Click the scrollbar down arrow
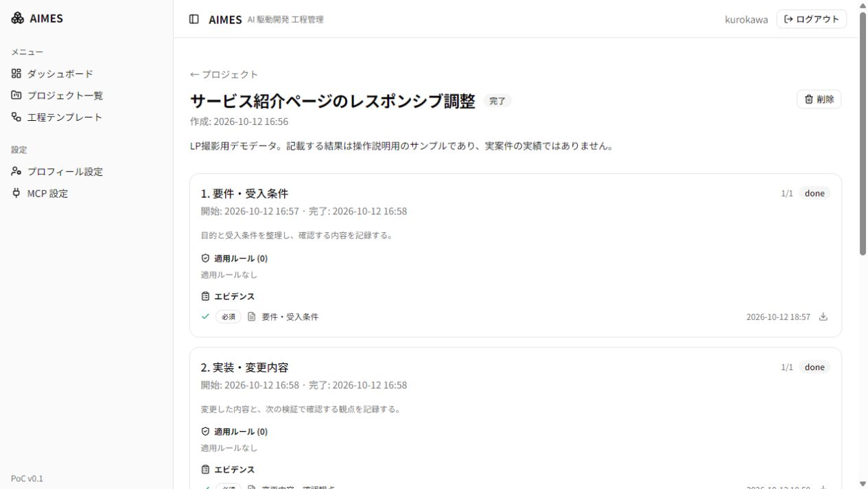Viewport: 868px width, 489px height. click(x=863, y=484)
